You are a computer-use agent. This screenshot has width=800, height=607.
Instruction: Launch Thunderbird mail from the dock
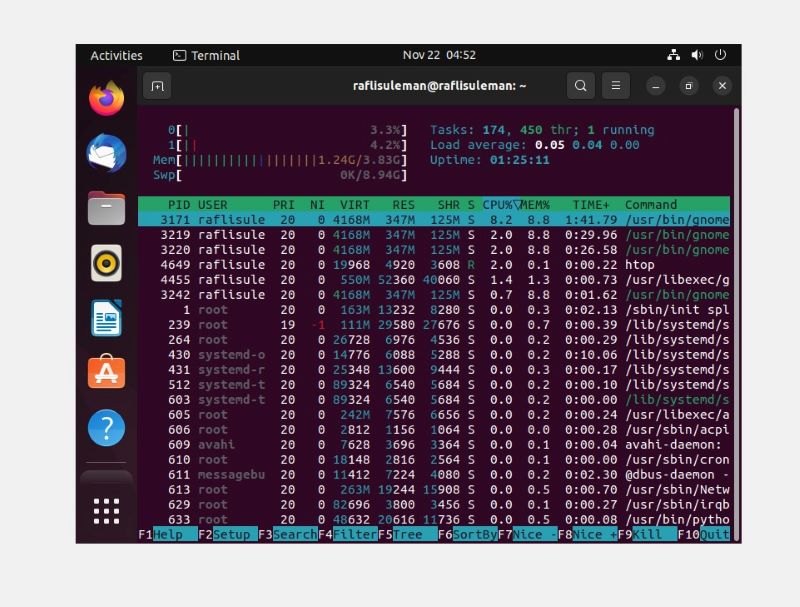coord(106,154)
